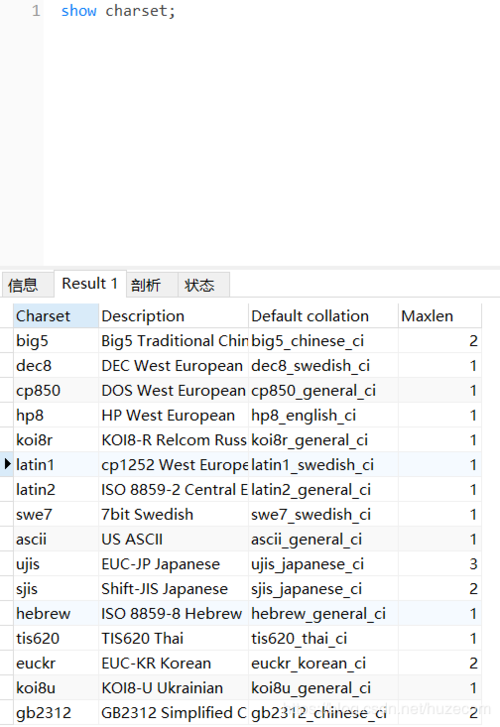
Task: Click the Maxlen column header
Action: coord(440,316)
